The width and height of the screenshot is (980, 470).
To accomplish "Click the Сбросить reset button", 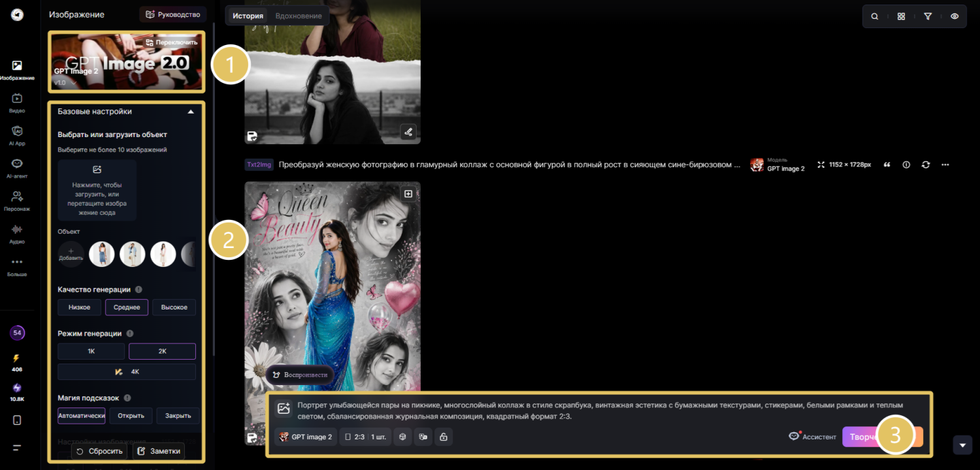I will pyautogui.click(x=99, y=451).
